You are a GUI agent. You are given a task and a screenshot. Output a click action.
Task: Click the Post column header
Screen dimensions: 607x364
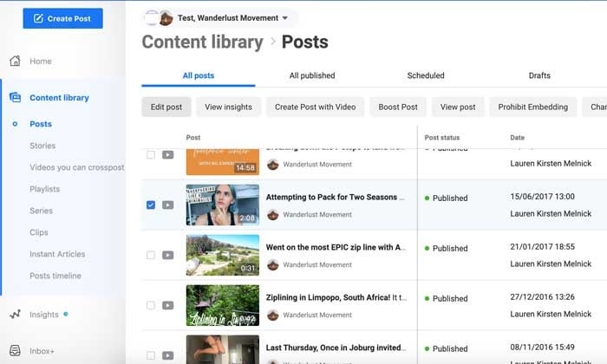[193, 137]
